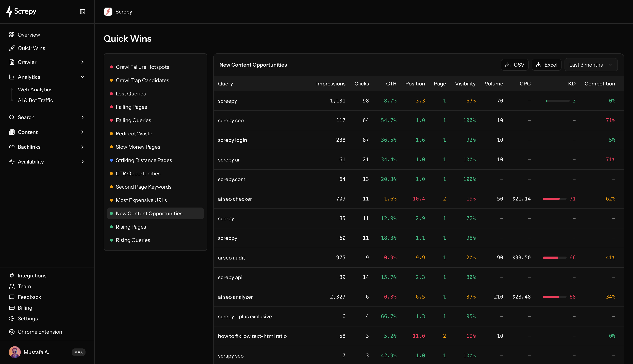Click the query 'screpy login'
This screenshot has width=633, height=364.
(x=232, y=140)
